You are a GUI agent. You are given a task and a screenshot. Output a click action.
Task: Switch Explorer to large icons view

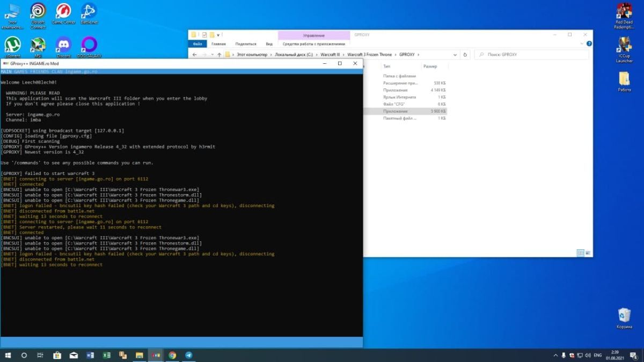(588, 253)
